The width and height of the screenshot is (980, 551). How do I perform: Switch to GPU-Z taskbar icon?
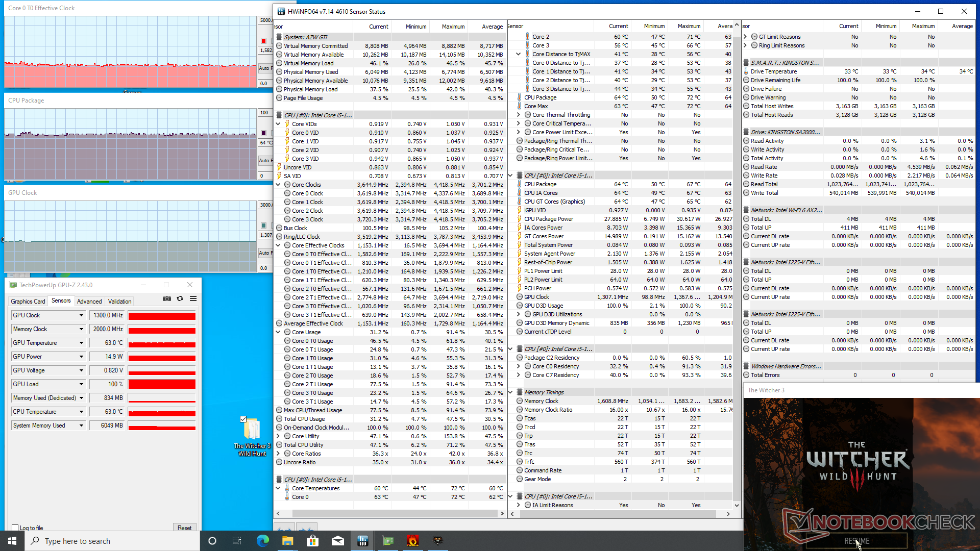pos(387,541)
